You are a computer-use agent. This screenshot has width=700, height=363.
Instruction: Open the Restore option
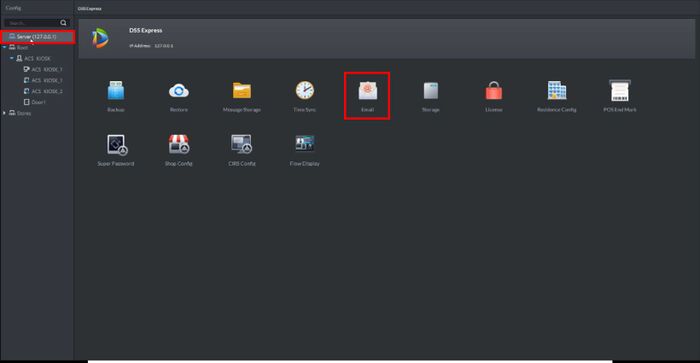(x=179, y=96)
